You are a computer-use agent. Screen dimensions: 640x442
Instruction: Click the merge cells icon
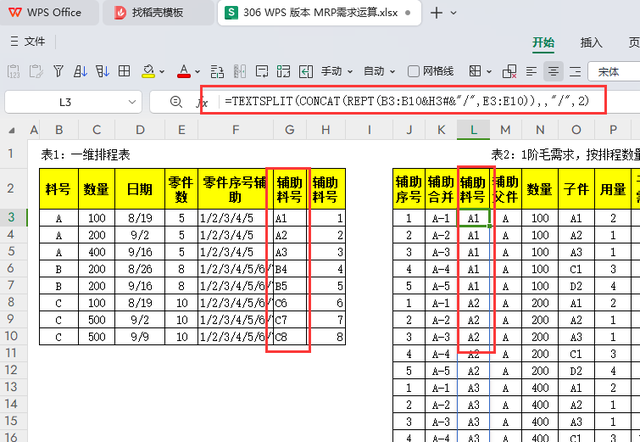(283, 71)
